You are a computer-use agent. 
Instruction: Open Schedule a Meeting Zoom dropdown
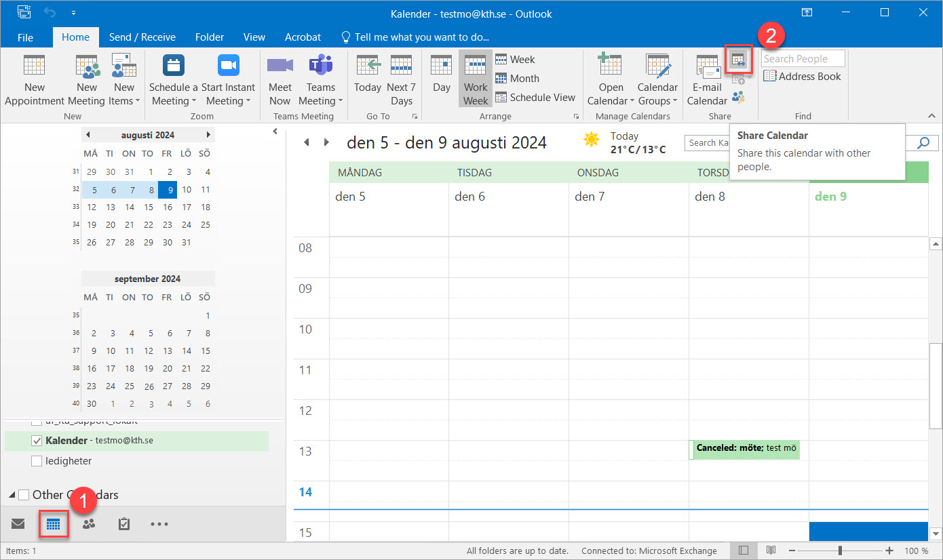pos(174,80)
